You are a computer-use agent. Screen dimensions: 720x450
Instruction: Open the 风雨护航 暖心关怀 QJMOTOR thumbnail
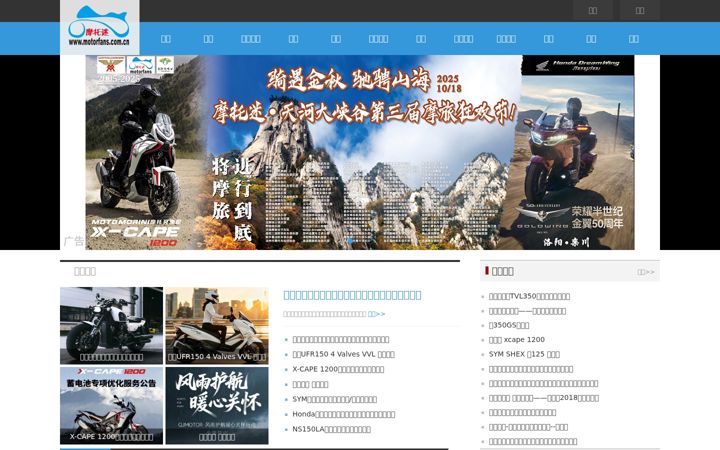(x=217, y=405)
